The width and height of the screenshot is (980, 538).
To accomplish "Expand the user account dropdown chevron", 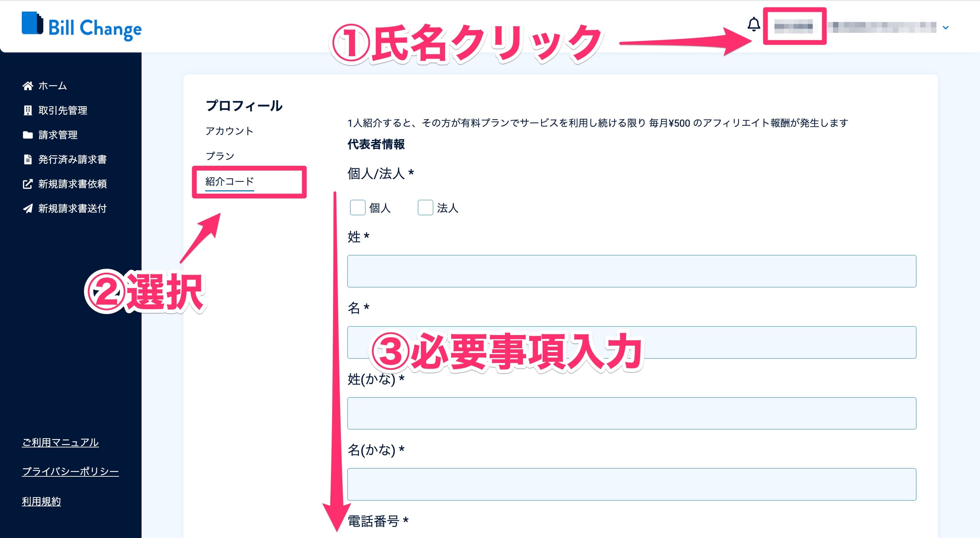I will (x=946, y=28).
